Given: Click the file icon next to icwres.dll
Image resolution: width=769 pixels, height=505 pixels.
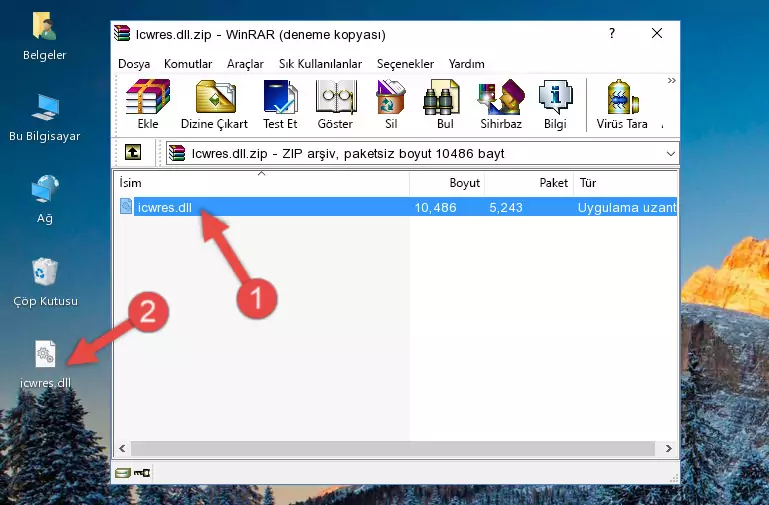Looking at the screenshot, I should tap(126, 206).
